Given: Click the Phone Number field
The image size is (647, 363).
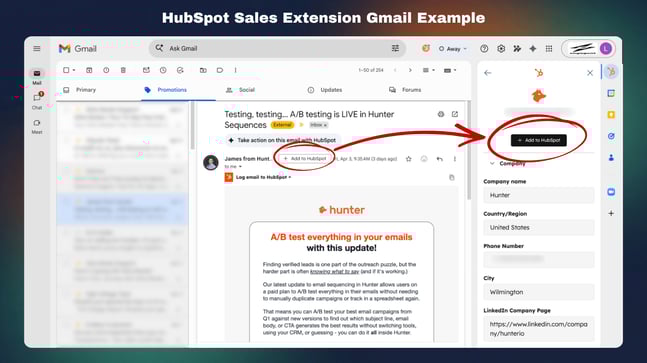Looking at the screenshot, I should pos(539,259).
